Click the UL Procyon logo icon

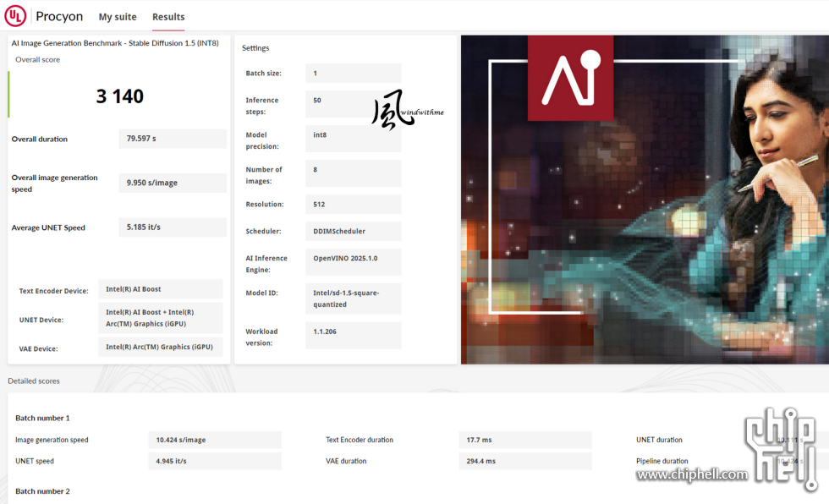coord(15,16)
